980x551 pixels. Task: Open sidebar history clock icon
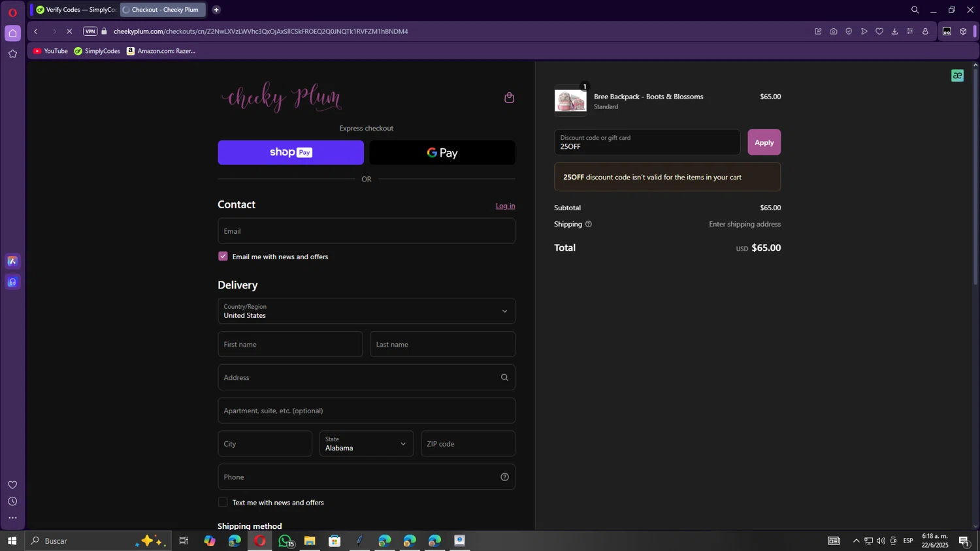coord(12,501)
